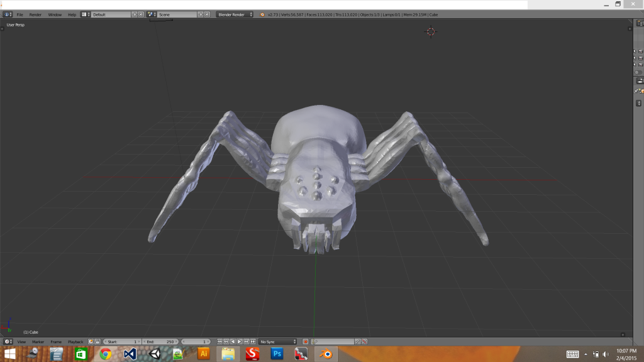Click the XYZ axis orientation gizmo
The height and width of the screenshot is (362, 644).
click(x=8, y=325)
